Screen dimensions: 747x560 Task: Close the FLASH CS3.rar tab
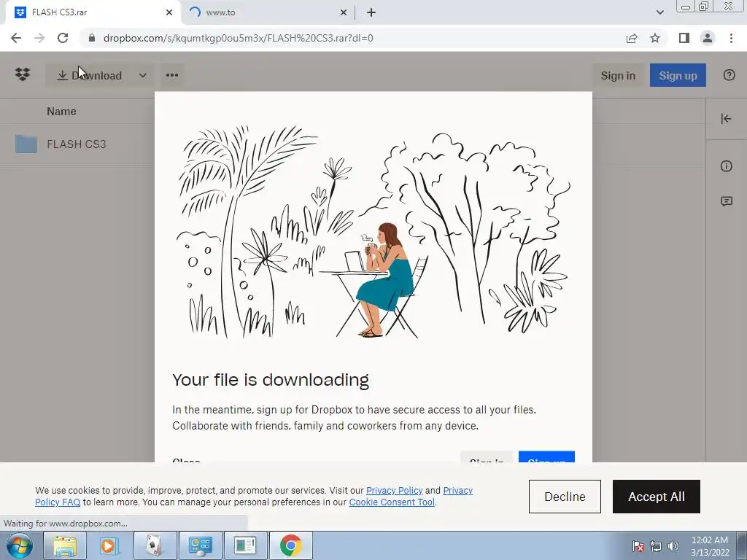tap(169, 12)
